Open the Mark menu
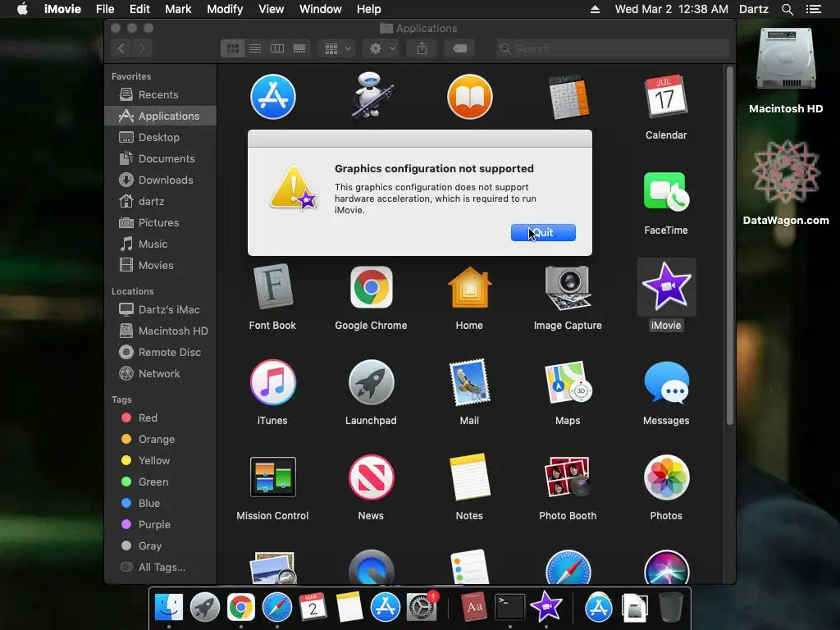Screen dimensions: 840x630 pyautogui.click(x=178, y=9)
